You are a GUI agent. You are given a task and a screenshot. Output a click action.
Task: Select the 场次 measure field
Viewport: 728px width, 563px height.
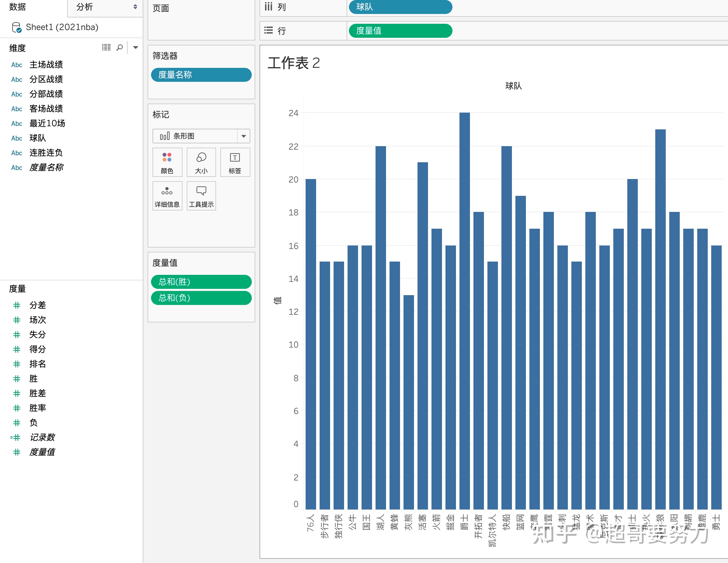click(x=38, y=320)
